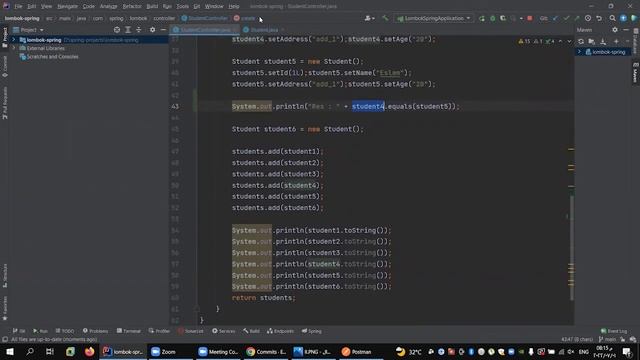Open the Profiler tool window button
Image resolution: width=640 pixels, height=360 pixels.
point(159,331)
